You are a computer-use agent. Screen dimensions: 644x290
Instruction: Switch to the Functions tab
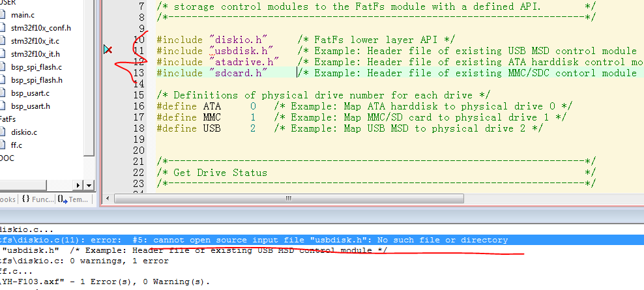pos(37,199)
